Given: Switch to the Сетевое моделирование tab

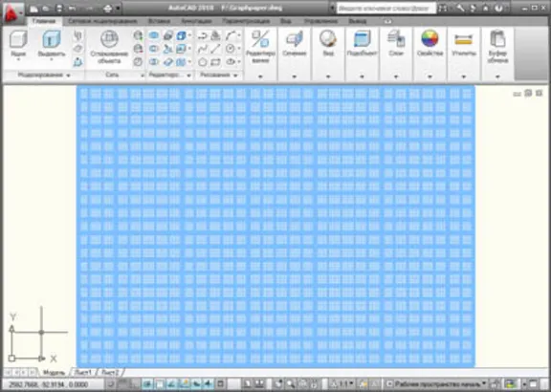Looking at the screenshot, I should coord(102,21).
